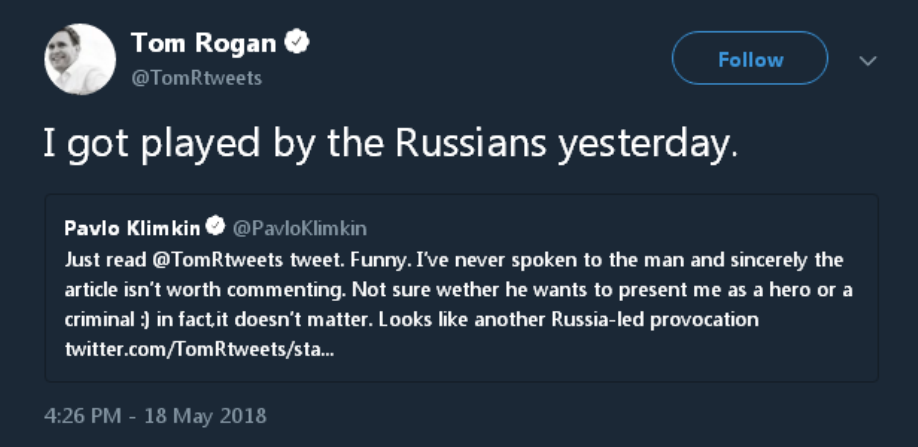918x447 pixels.
Task: Open the @TomRtweets handle below the name
Action: click(x=196, y=78)
